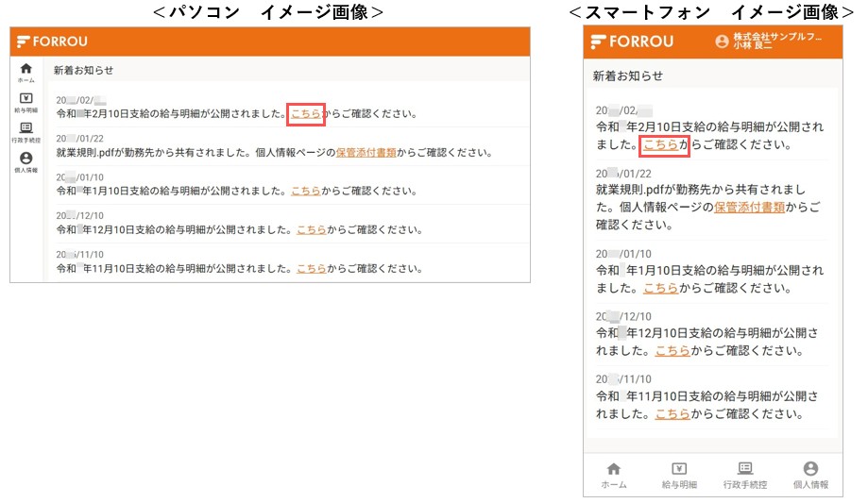868x503 pixels.
Task: Click the /01/22 date on smartphone view
Action: click(x=624, y=174)
